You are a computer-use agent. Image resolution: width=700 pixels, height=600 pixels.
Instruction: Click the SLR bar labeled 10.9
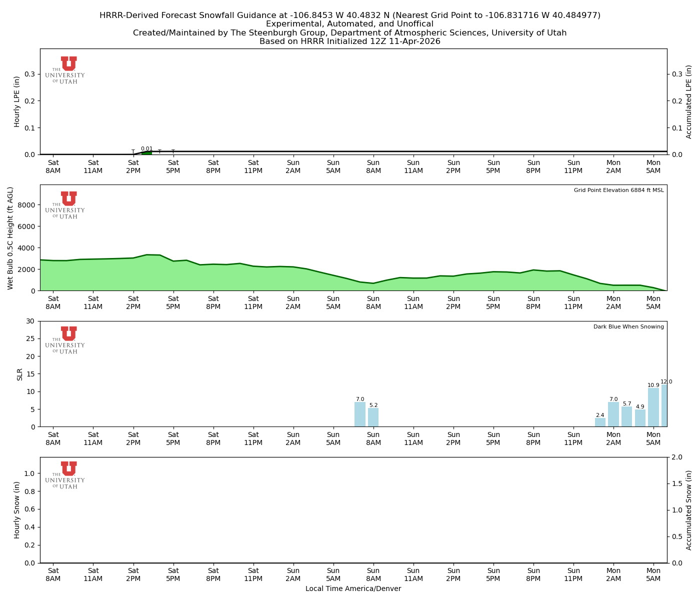point(653,407)
